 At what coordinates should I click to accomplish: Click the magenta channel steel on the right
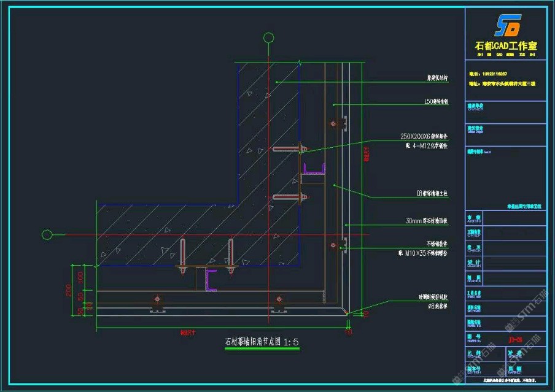pyautogui.click(x=314, y=168)
